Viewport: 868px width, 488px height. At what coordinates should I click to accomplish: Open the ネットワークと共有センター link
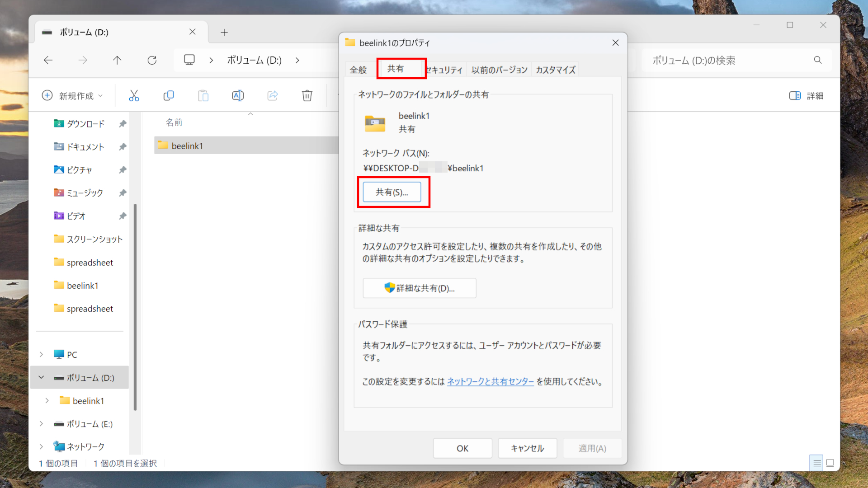click(x=490, y=381)
